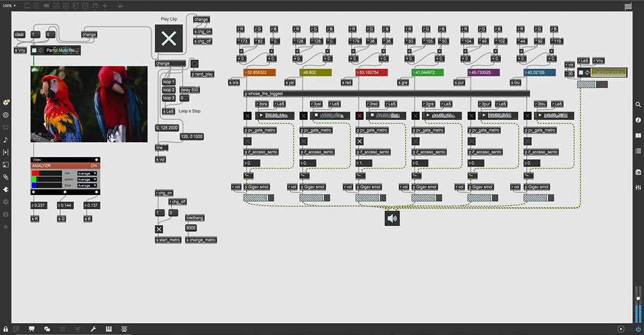644x335 pixels.
Task: Toggle the large Play Clip X toggle
Action: (169, 39)
